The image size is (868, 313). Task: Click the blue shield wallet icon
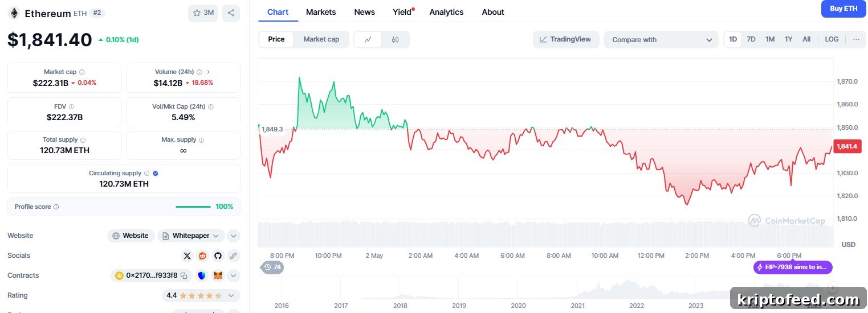pyautogui.click(x=202, y=275)
